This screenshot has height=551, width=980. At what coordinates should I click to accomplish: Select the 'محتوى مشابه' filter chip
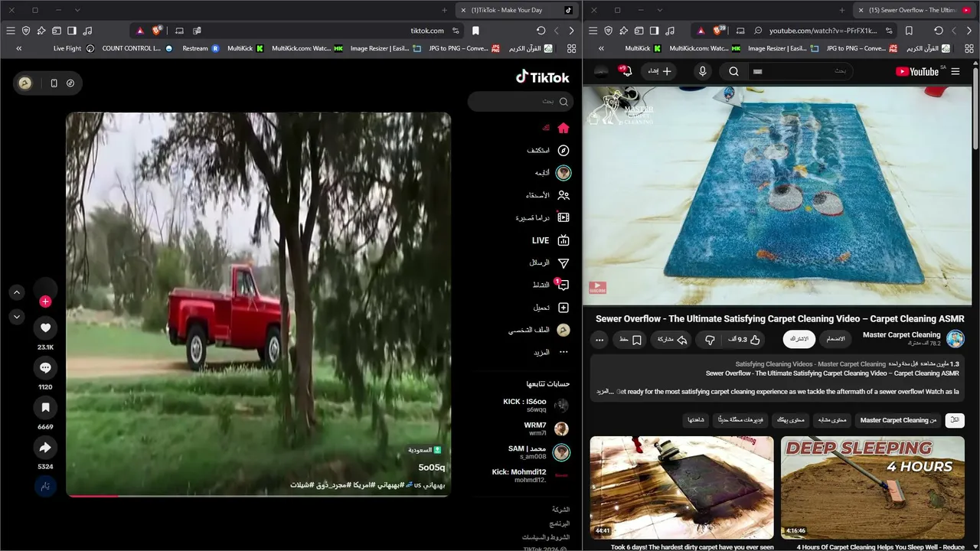pos(831,420)
